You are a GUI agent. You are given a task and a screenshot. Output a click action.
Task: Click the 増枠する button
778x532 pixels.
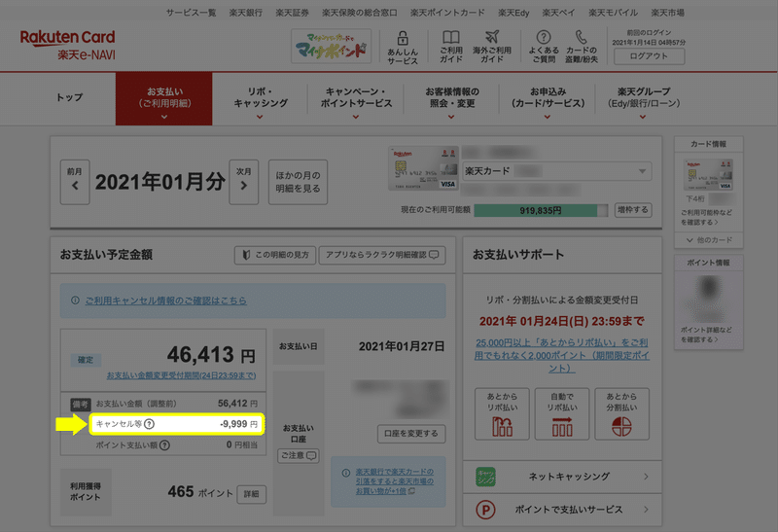tap(633, 210)
